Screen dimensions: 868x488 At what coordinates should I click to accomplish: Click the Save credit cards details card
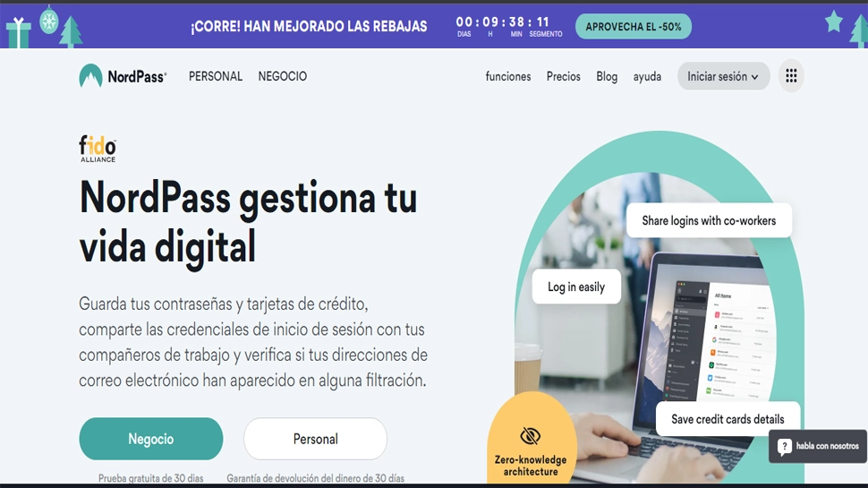[x=728, y=419]
